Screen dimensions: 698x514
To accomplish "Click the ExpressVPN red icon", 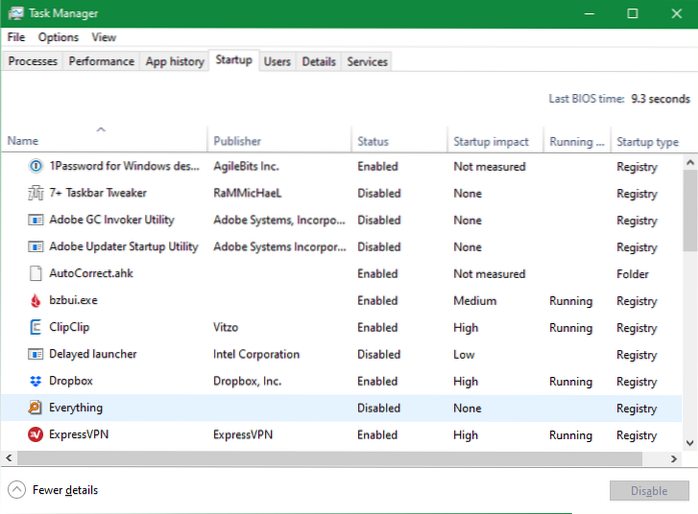I will (x=34, y=435).
